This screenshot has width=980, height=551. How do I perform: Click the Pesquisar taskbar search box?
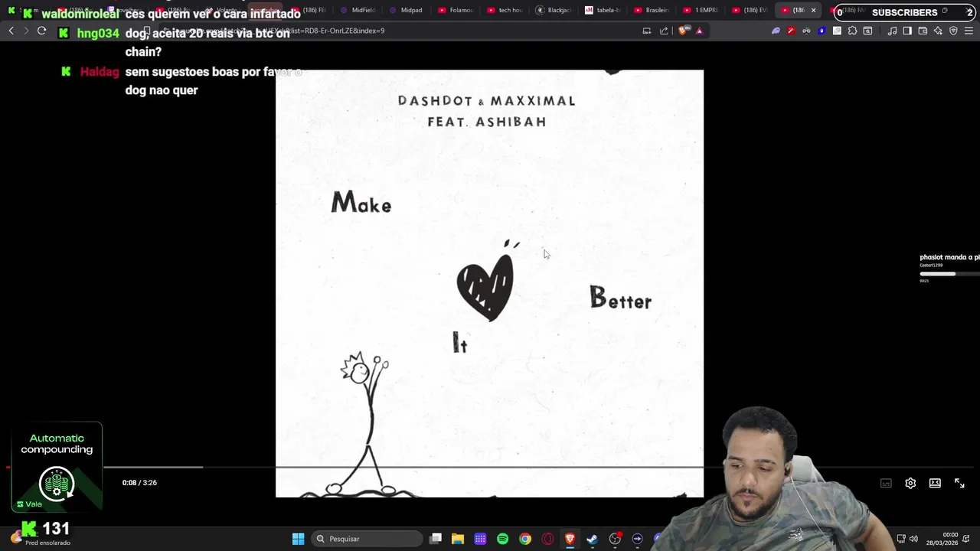click(367, 539)
